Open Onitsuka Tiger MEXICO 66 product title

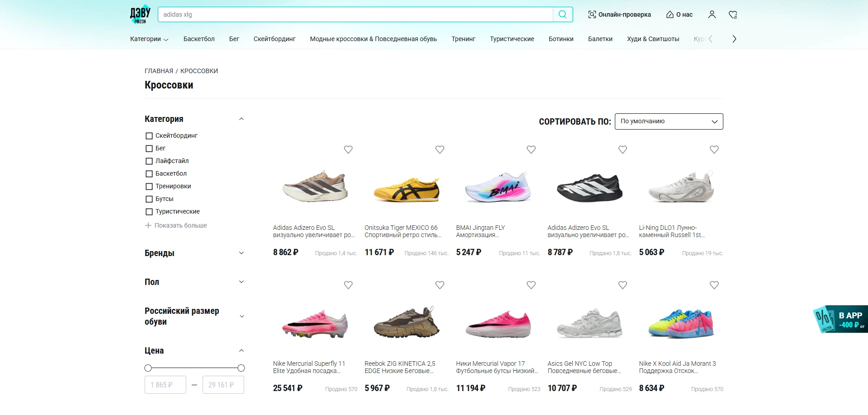[x=403, y=231]
